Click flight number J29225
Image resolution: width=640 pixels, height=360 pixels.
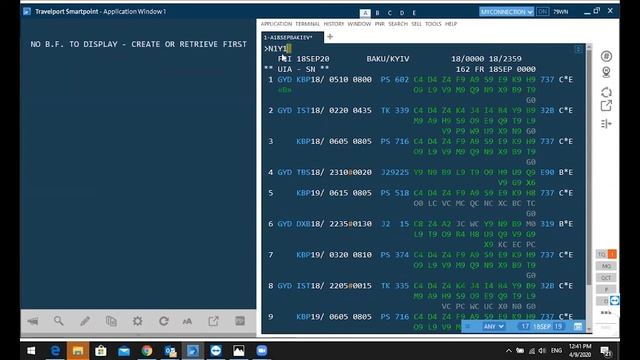click(395, 173)
